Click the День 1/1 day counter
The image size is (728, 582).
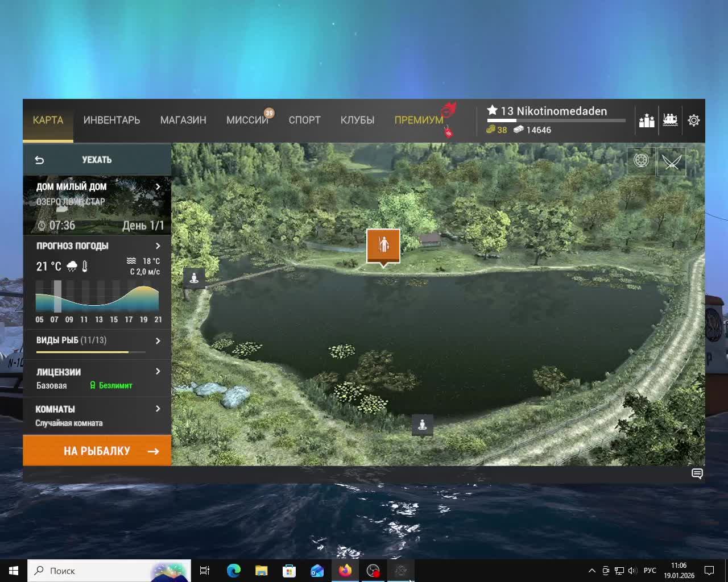click(143, 226)
